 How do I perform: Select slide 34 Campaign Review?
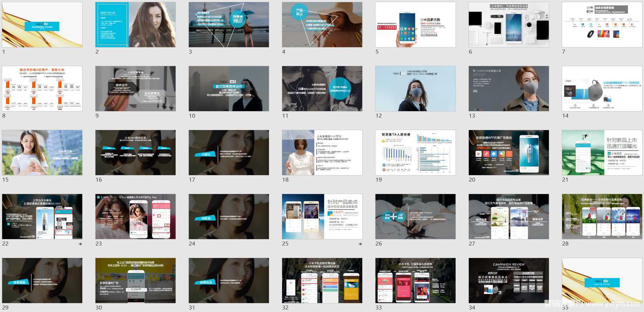click(509, 281)
